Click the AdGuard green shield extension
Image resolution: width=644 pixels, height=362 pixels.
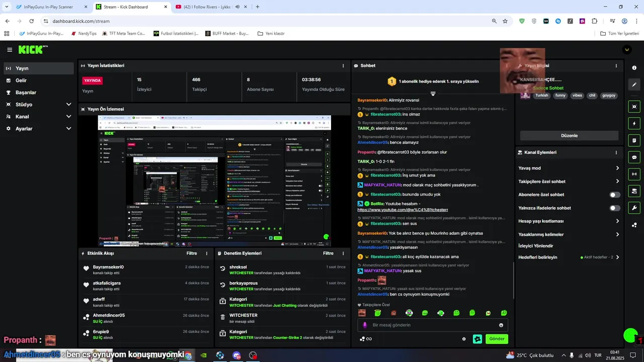coord(522,21)
